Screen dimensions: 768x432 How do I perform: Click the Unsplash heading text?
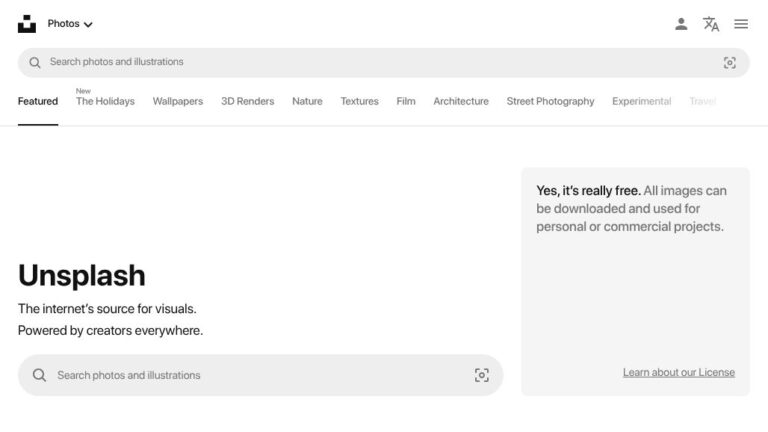coord(82,275)
